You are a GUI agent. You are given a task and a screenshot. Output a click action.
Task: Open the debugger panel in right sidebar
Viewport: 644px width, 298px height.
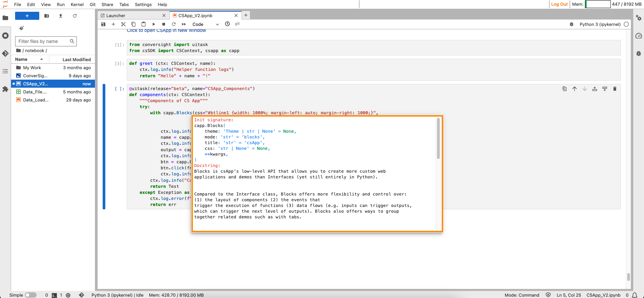[x=639, y=53]
